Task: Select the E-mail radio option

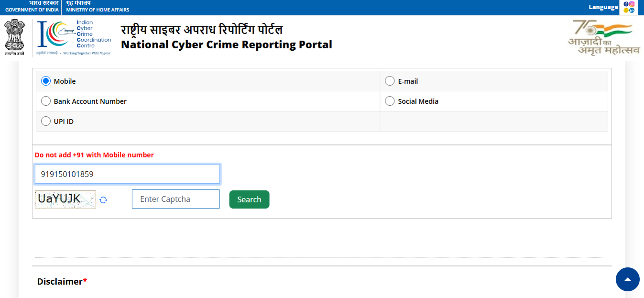Action: (390, 81)
